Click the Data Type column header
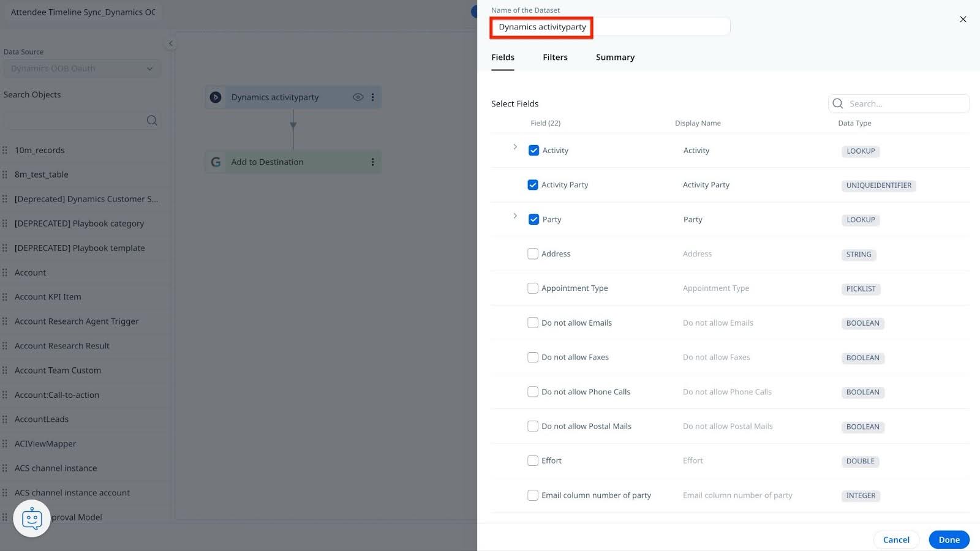This screenshot has width=980, height=551. coord(854,123)
